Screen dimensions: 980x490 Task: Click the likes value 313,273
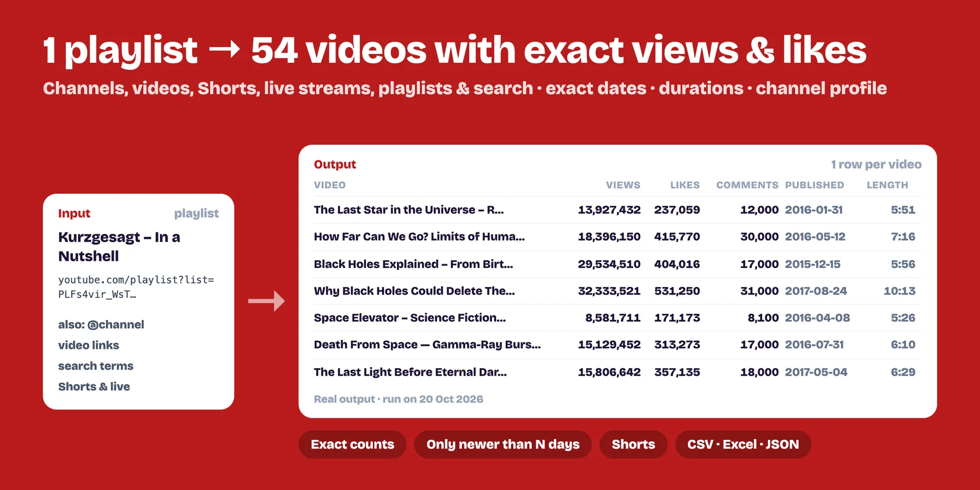[677, 345]
